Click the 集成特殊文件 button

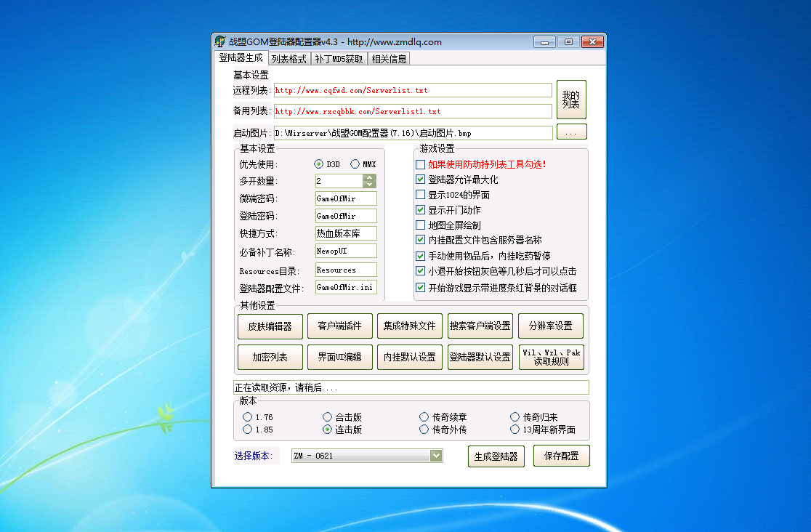pos(410,326)
